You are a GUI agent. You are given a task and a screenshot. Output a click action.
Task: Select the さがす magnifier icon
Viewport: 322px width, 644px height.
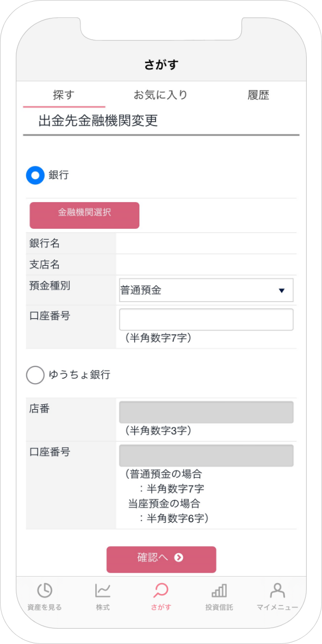click(161, 591)
